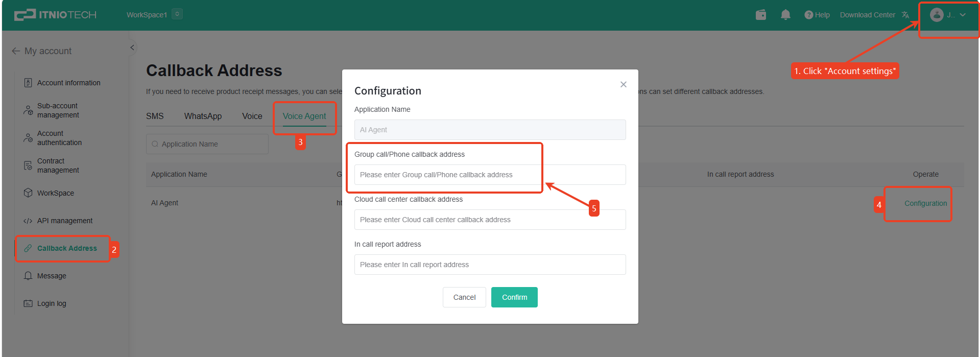Click the user avatar icon
Image resolution: width=980 pixels, height=357 pixels.
(x=937, y=15)
